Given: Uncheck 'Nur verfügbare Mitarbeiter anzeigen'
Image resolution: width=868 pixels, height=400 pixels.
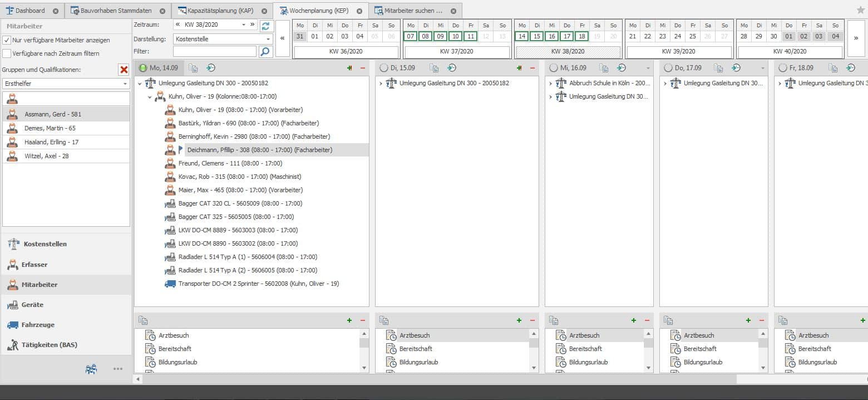Looking at the screenshot, I should click(x=7, y=40).
